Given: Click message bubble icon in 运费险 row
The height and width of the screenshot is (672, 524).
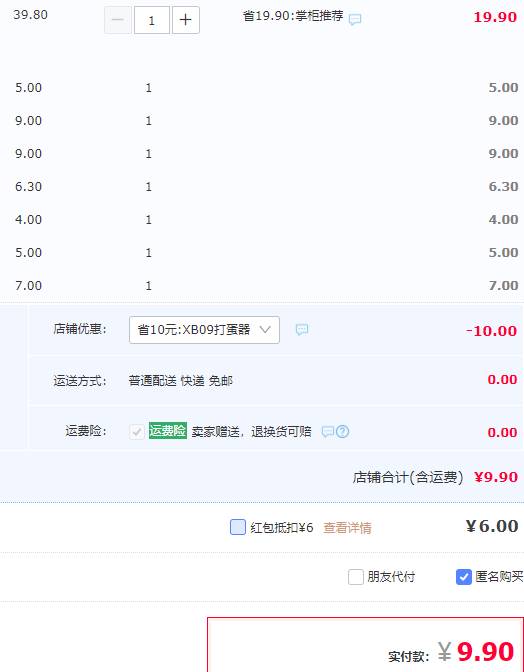Looking at the screenshot, I should tap(328, 432).
